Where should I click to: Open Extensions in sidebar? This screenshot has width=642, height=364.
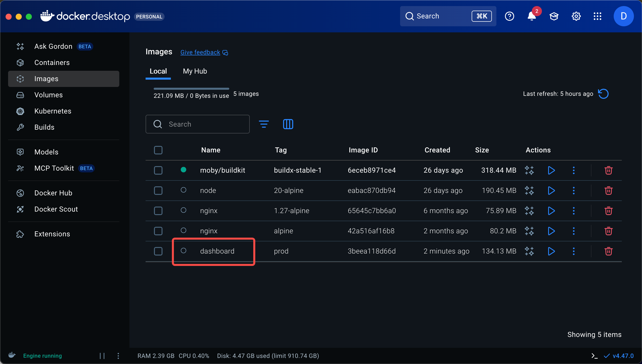[x=64, y=234]
